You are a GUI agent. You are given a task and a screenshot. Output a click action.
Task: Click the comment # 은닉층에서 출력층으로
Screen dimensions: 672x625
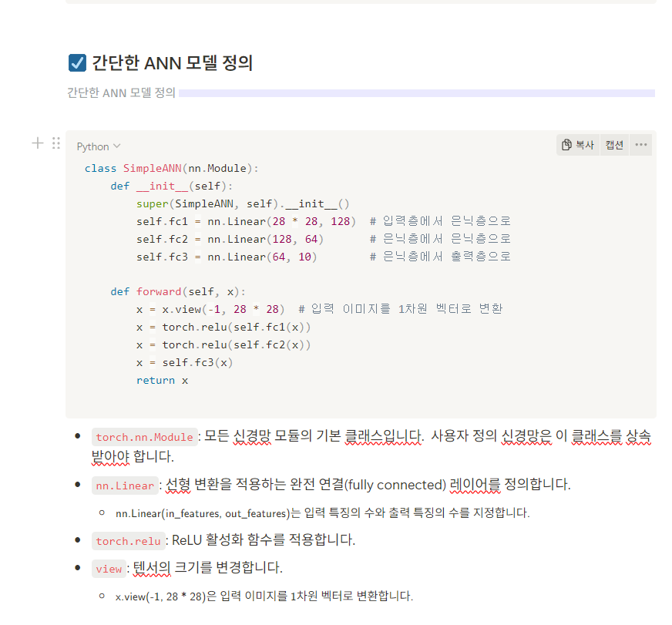pyautogui.click(x=440, y=257)
